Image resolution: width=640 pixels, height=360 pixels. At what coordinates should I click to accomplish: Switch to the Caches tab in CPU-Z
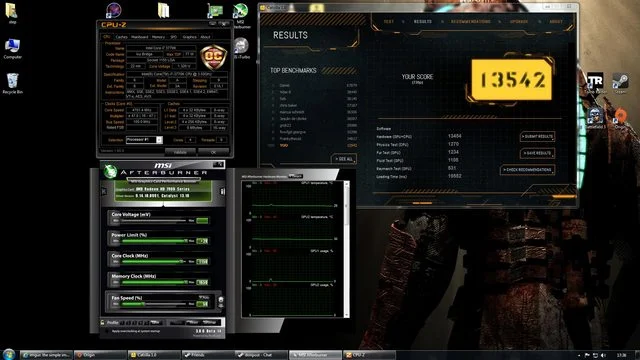point(122,37)
